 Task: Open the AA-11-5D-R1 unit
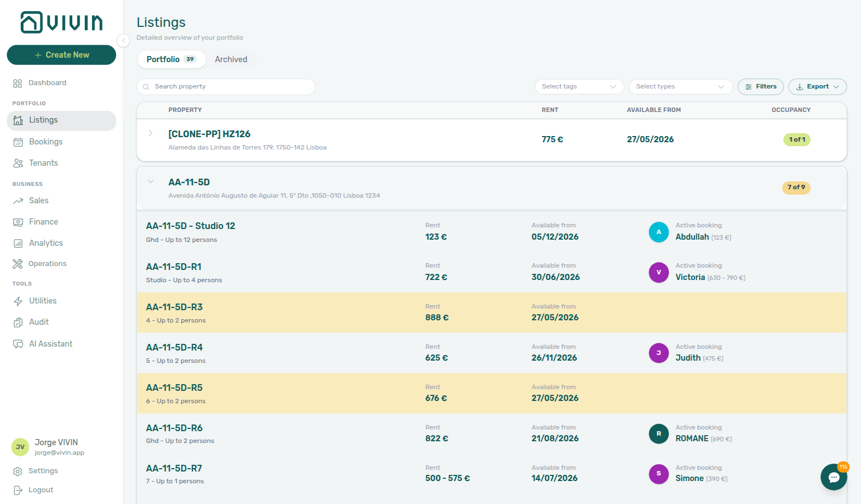(x=174, y=267)
